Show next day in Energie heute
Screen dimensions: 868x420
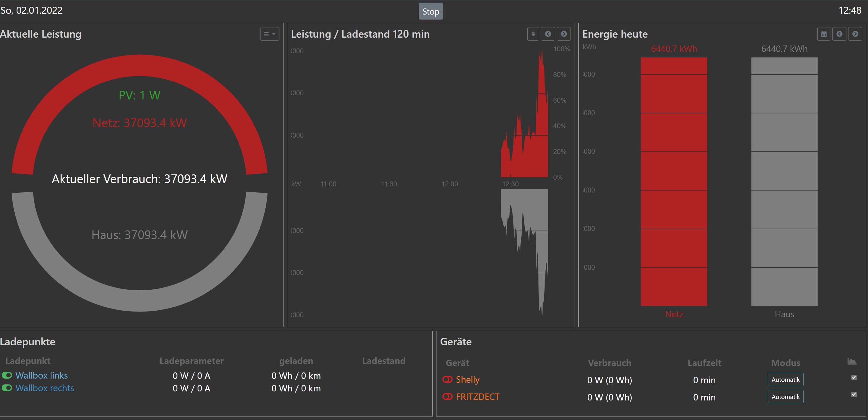(855, 34)
